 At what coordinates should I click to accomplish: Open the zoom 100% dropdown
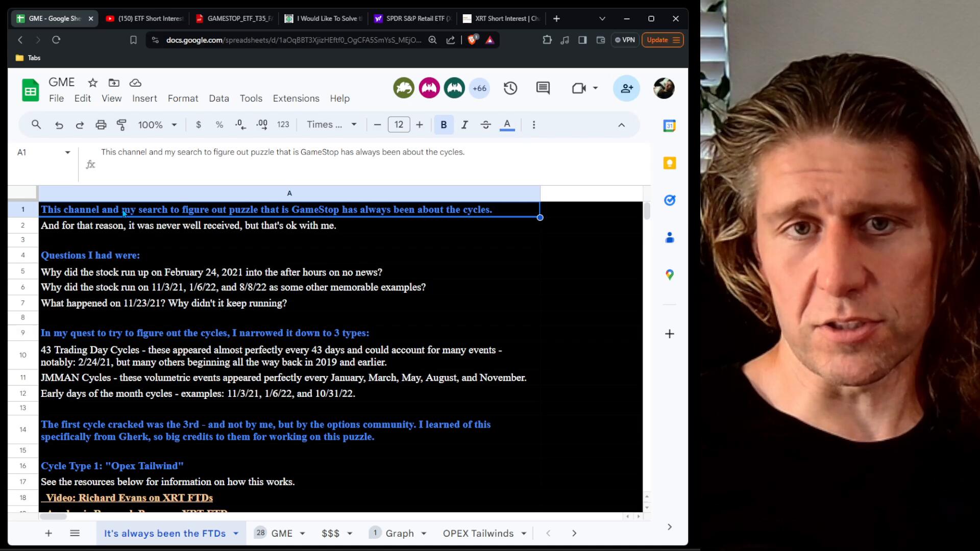(x=157, y=125)
